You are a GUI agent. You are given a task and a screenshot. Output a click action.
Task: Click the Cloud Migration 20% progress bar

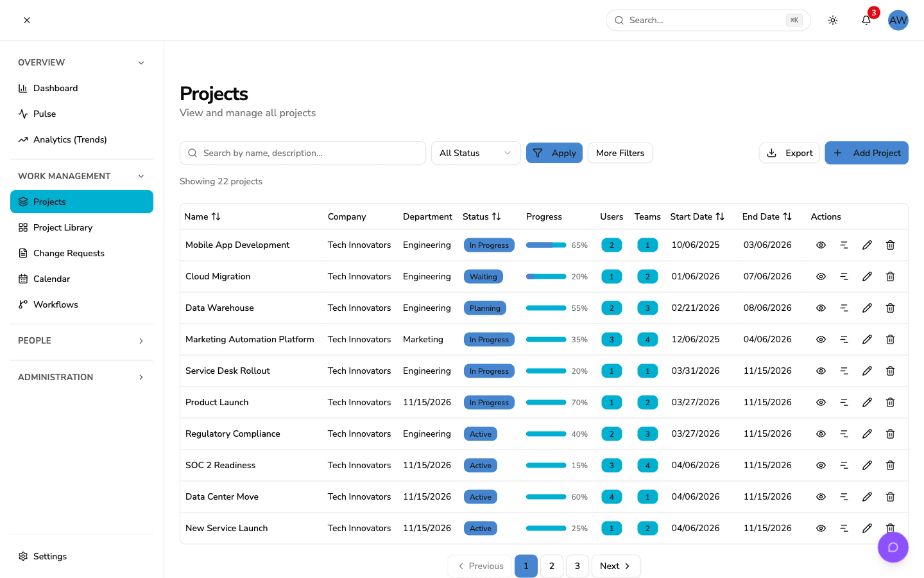[x=546, y=276]
